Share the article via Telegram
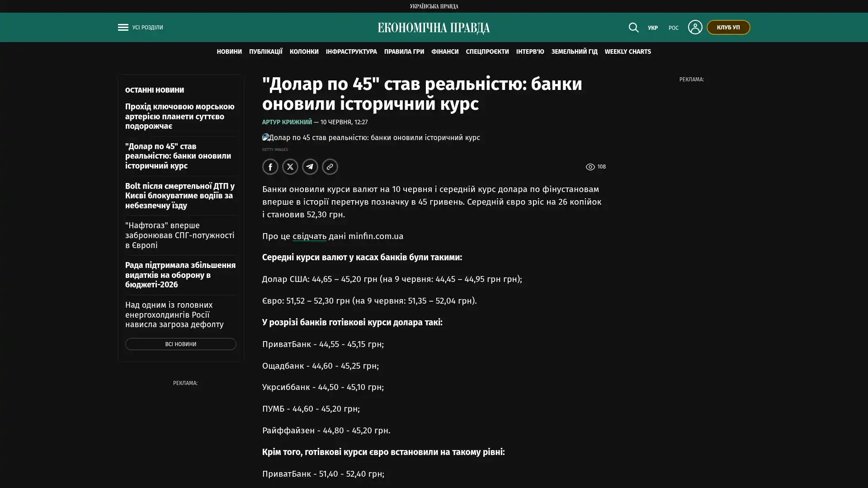Image resolution: width=868 pixels, height=488 pixels. [310, 167]
